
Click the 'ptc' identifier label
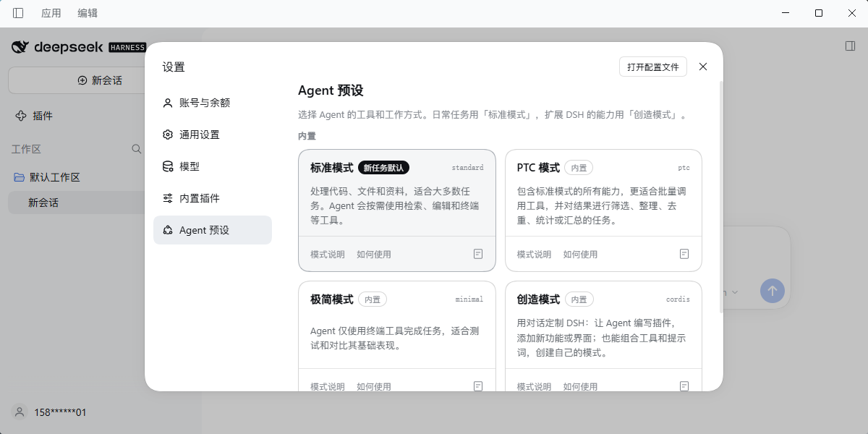click(684, 168)
